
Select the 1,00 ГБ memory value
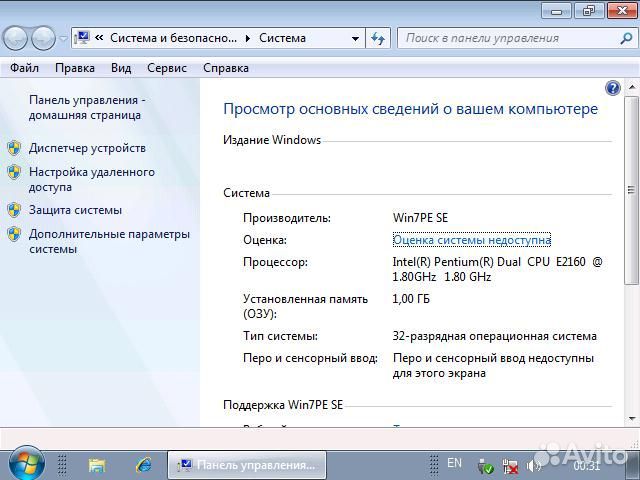411,299
